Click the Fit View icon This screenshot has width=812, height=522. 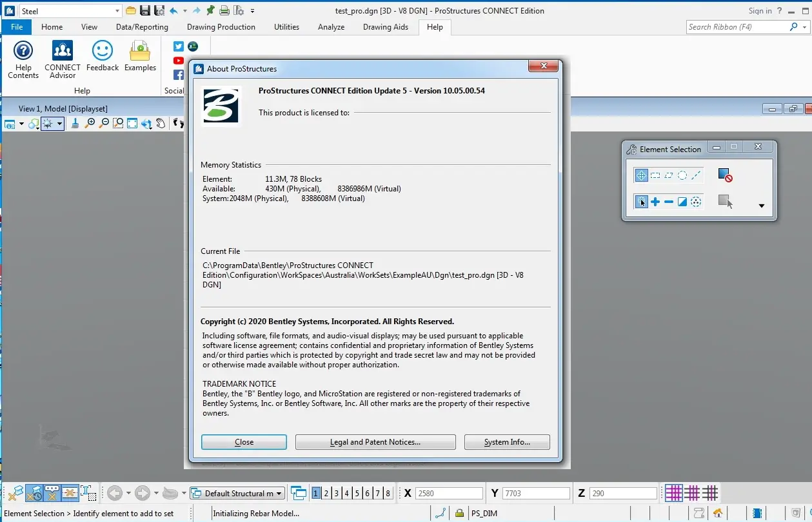[x=132, y=124]
